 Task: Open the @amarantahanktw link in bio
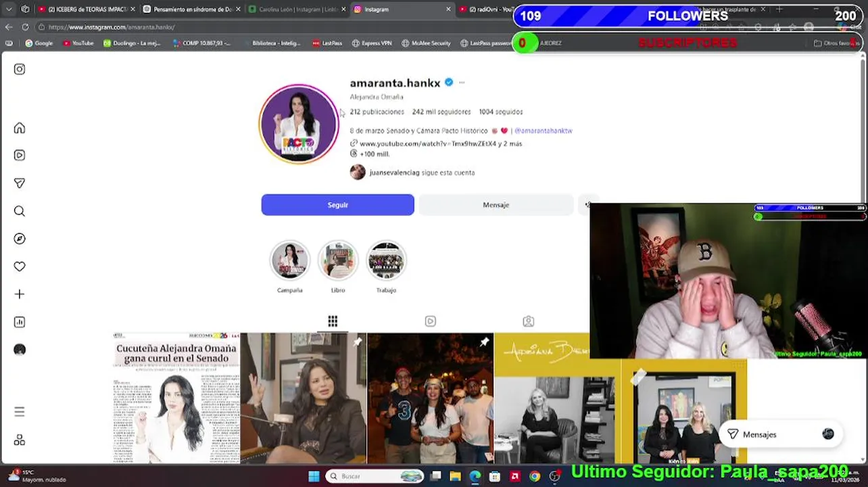coord(544,131)
